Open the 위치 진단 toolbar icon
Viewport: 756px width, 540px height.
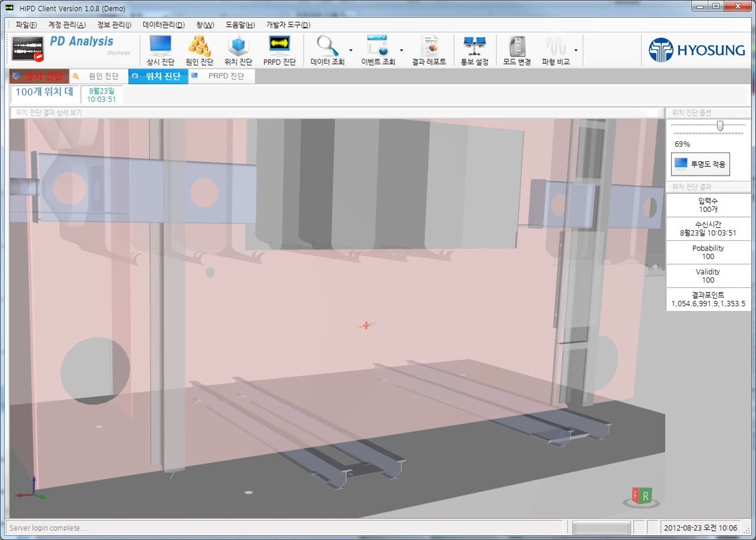pos(238,50)
